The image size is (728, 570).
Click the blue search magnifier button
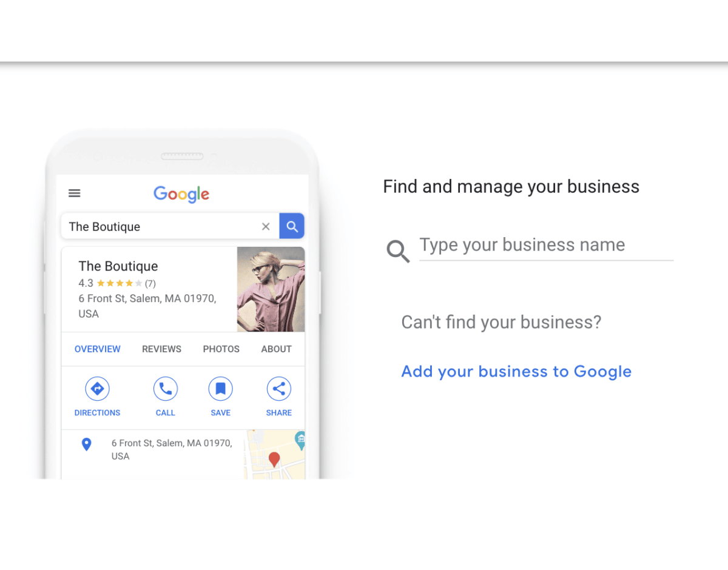(x=292, y=226)
